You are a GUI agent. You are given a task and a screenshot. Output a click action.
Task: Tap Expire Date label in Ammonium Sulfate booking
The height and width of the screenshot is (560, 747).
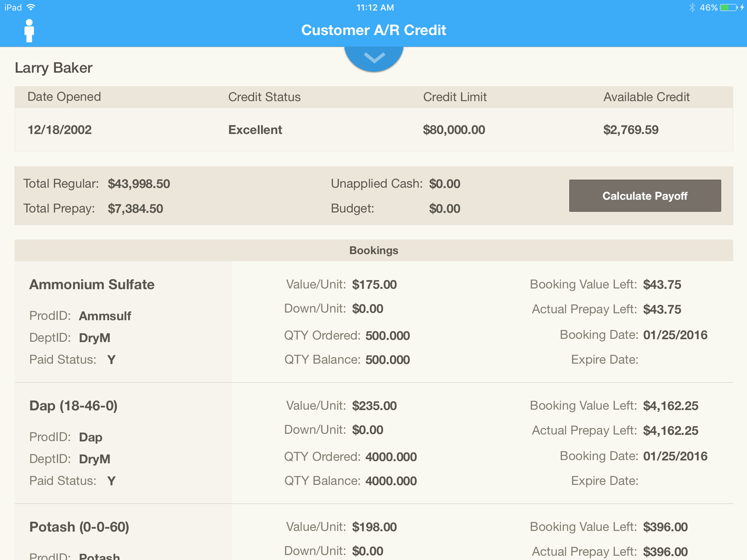coord(605,360)
